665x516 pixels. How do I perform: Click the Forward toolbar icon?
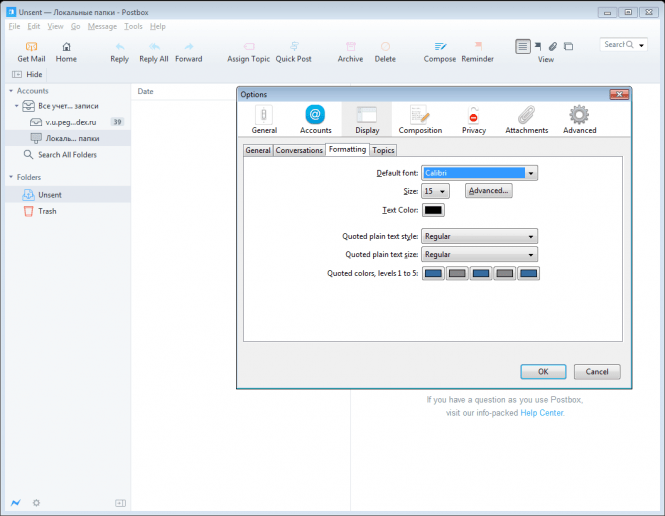189,47
